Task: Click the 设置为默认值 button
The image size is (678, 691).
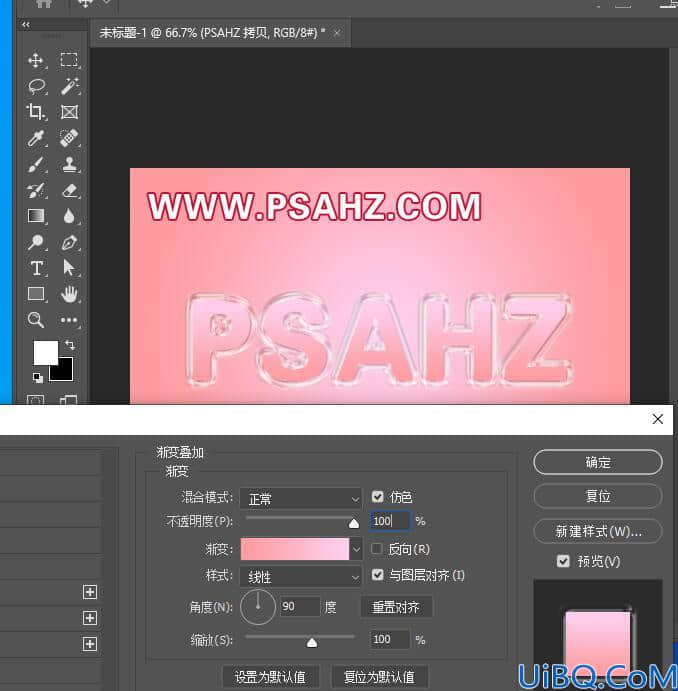Action: pos(270,677)
